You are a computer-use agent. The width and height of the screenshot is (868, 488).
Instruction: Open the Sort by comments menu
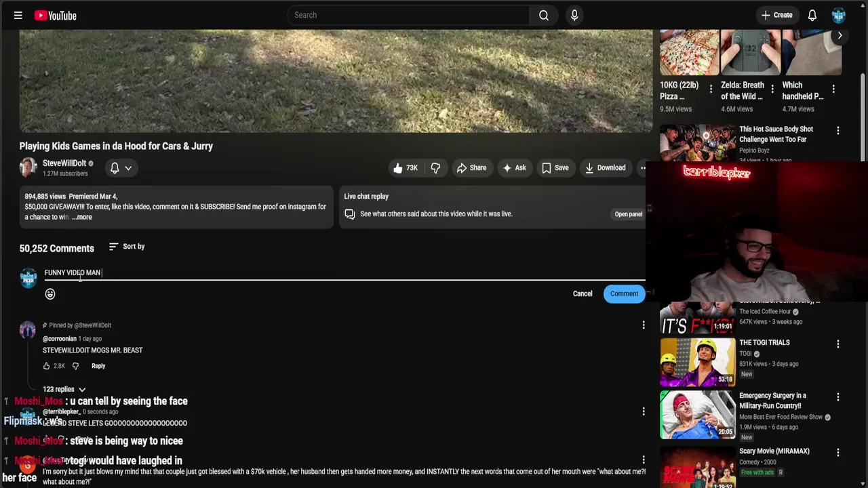point(127,247)
